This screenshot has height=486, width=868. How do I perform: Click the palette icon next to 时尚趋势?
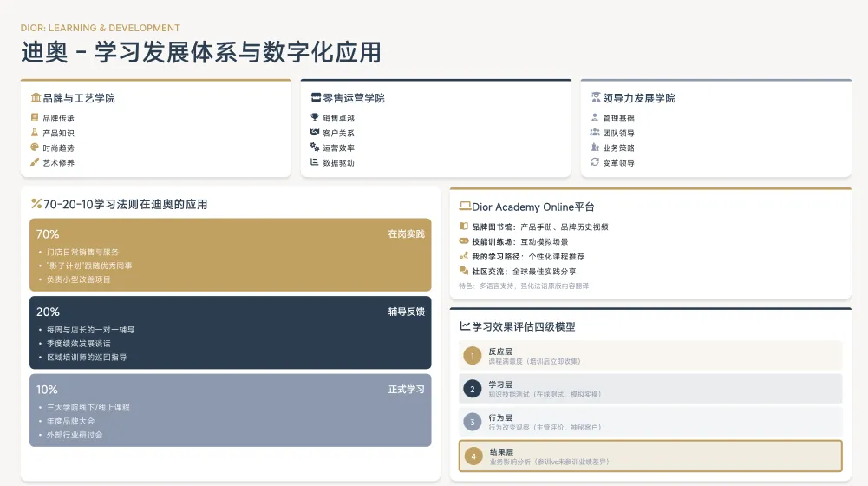(x=35, y=148)
